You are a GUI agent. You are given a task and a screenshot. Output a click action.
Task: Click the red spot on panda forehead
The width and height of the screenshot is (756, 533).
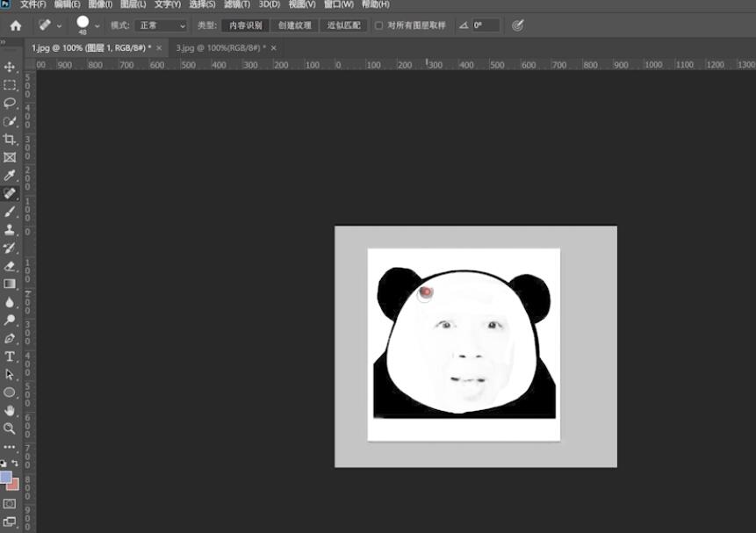(425, 292)
